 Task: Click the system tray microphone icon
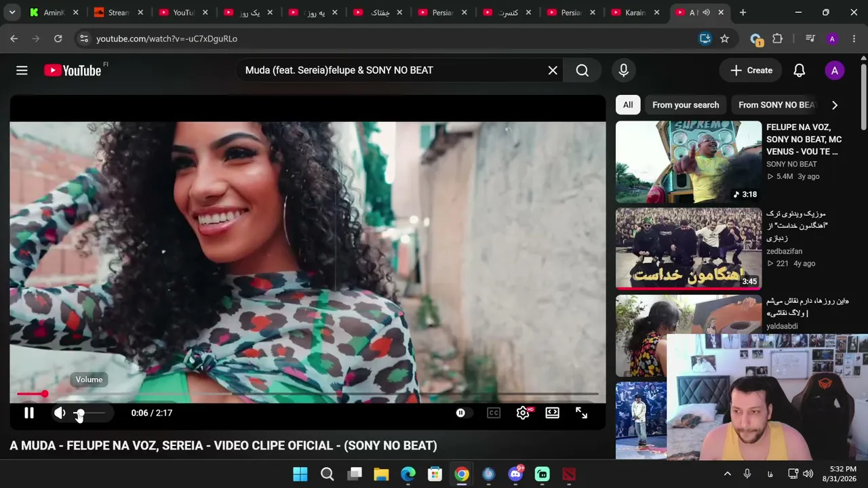coord(747,474)
